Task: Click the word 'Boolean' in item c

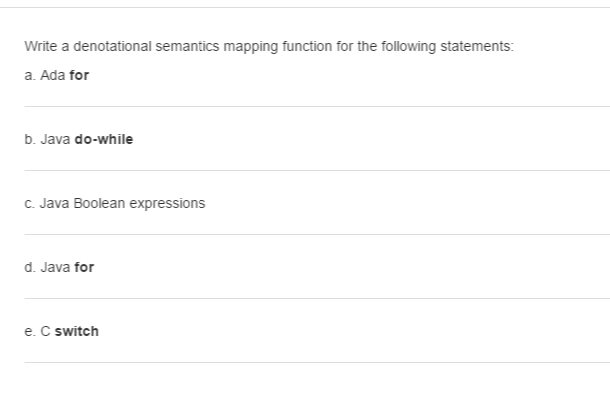Action: tap(99, 204)
